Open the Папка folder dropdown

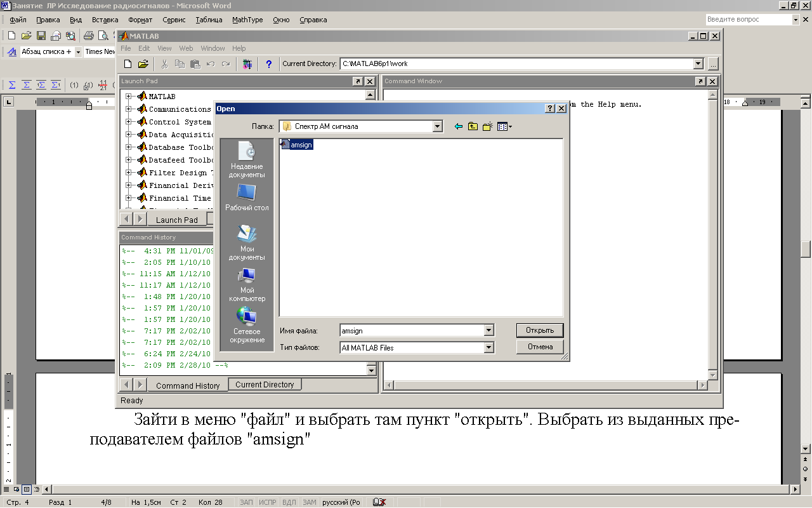[x=437, y=126]
